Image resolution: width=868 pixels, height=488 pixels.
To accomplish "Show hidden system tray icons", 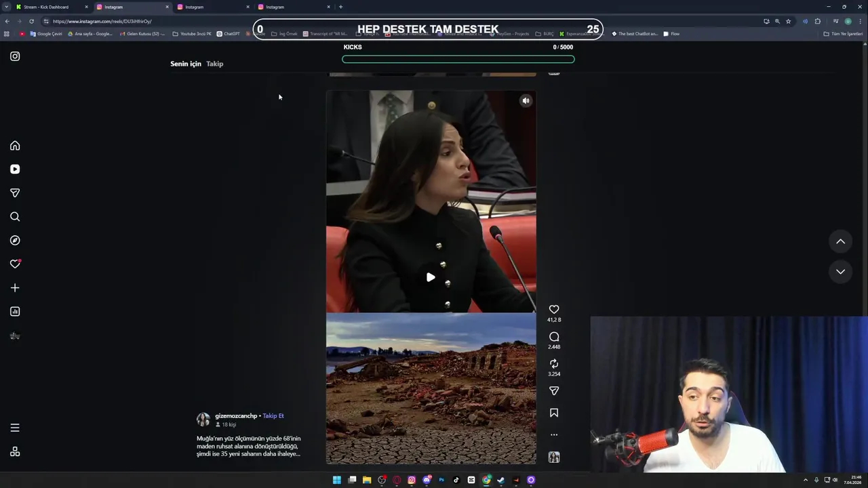I will click(806, 480).
